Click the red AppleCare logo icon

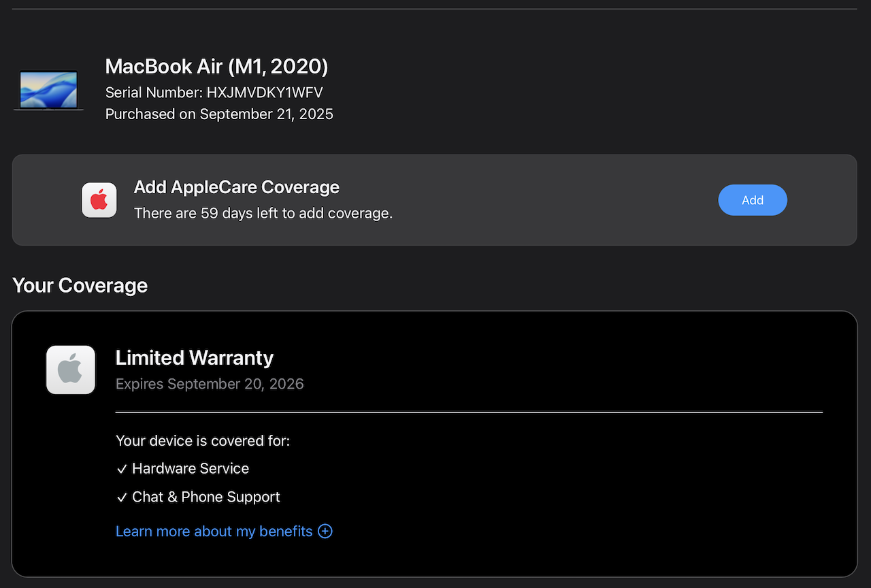(x=99, y=200)
